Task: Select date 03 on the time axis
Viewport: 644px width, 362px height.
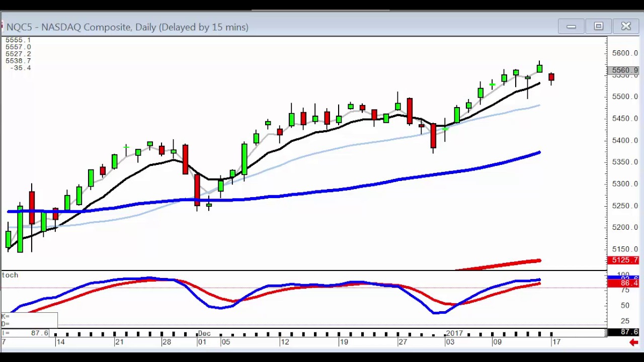Action: point(449,342)
